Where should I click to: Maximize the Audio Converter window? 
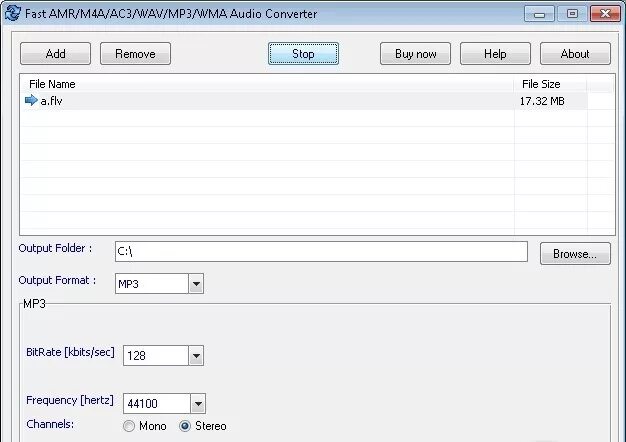click(x=572, y=14)
